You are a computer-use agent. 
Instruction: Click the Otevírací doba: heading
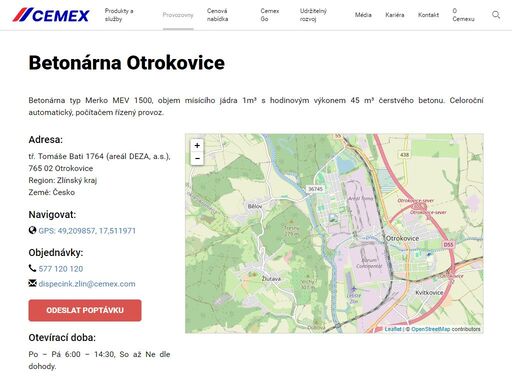click(62, 338)
